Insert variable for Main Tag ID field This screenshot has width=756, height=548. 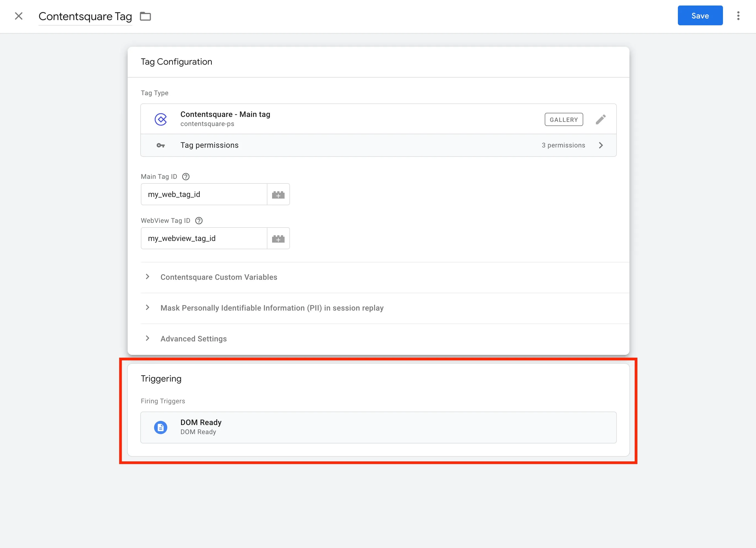pos(278,194)
